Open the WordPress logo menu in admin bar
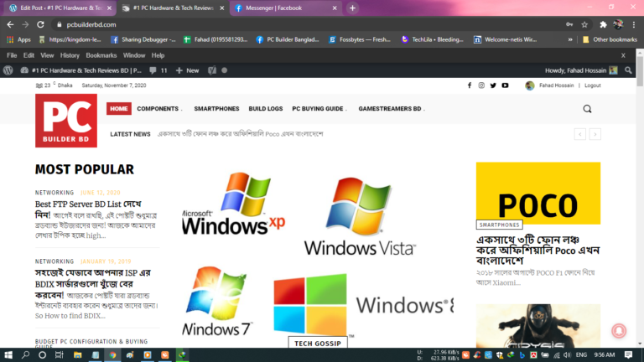The image size is (644, 362). [8, 70]
